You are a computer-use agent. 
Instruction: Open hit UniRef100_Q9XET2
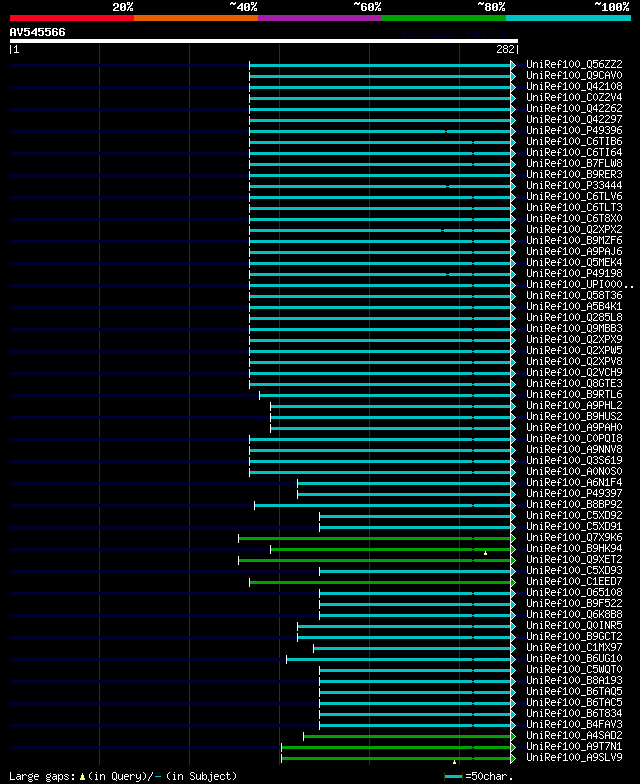click(x=574, y=560)
